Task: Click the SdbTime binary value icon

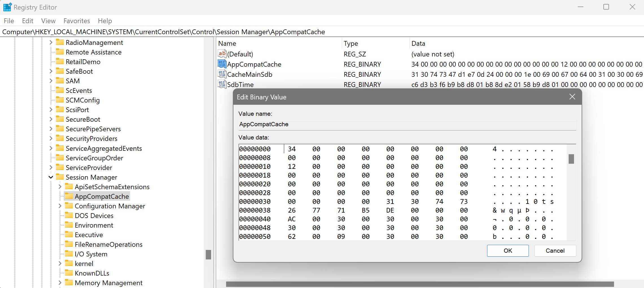Action: [x=222, y=84]
